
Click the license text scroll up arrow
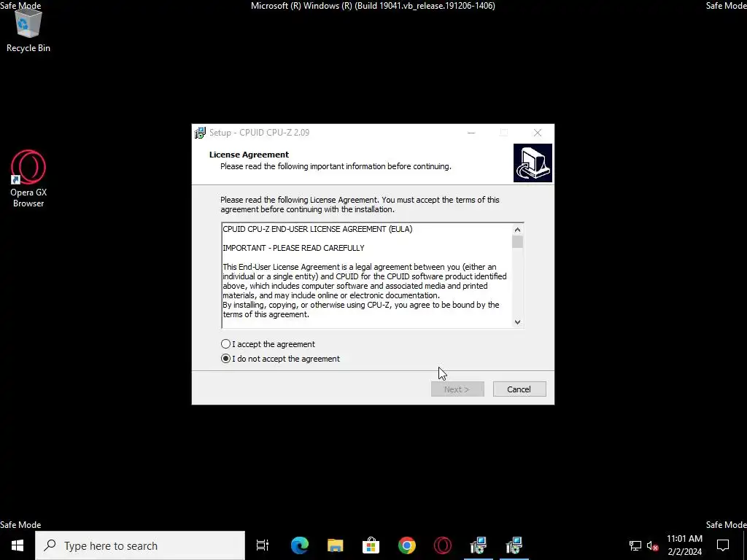(517, 230)
